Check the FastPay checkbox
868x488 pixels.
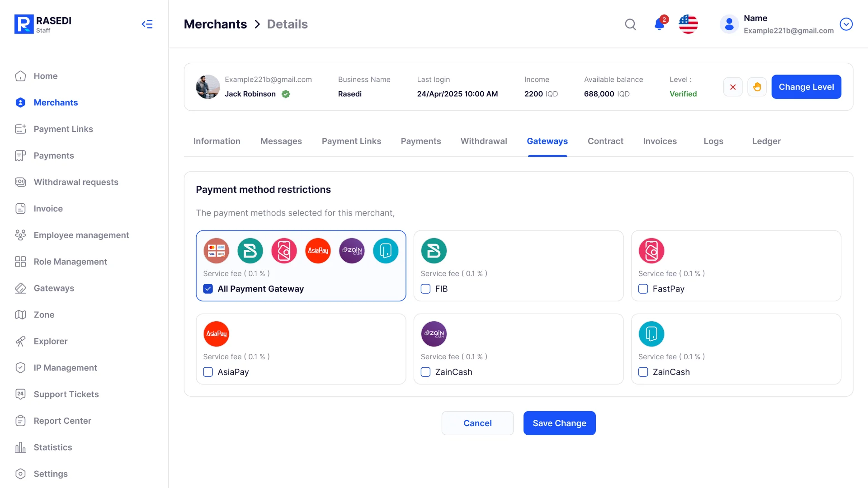coord(643,289)
